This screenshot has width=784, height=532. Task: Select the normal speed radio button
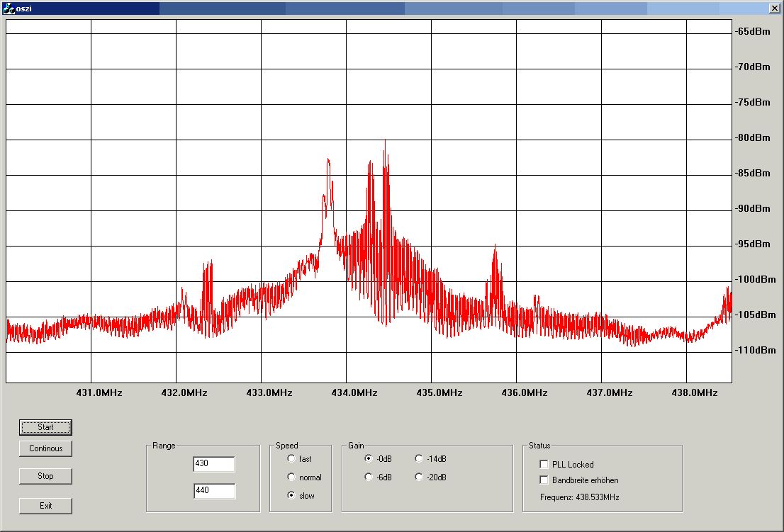pyautogui.click(x=291, y=477)
